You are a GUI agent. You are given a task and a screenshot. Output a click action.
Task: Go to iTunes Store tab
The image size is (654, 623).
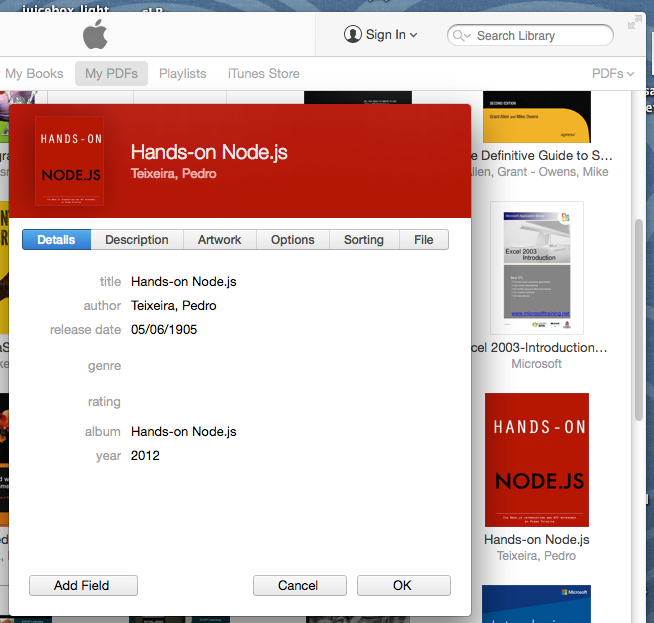coord(264,74)
